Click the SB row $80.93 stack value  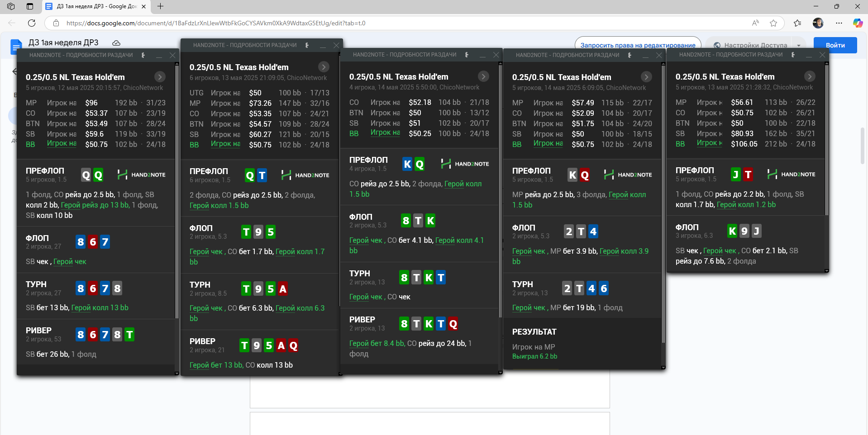click(x=742, y=133)
